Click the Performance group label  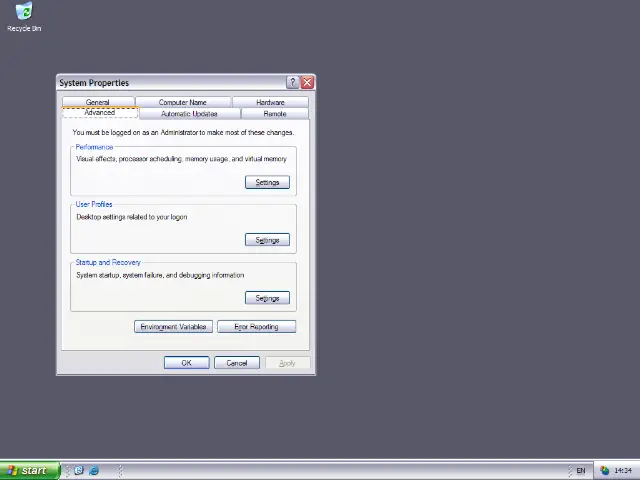click(94, 147)
